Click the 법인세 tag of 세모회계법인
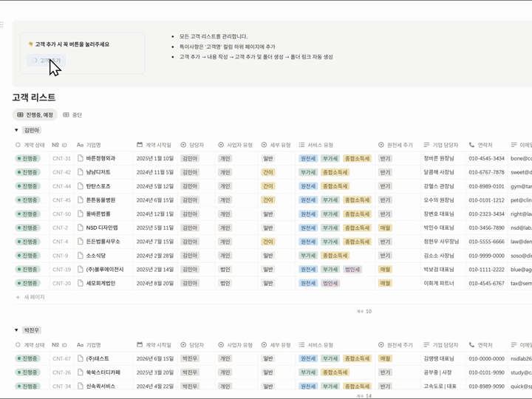The width and height of the screenshot is (532, 399). click(330, 283)
